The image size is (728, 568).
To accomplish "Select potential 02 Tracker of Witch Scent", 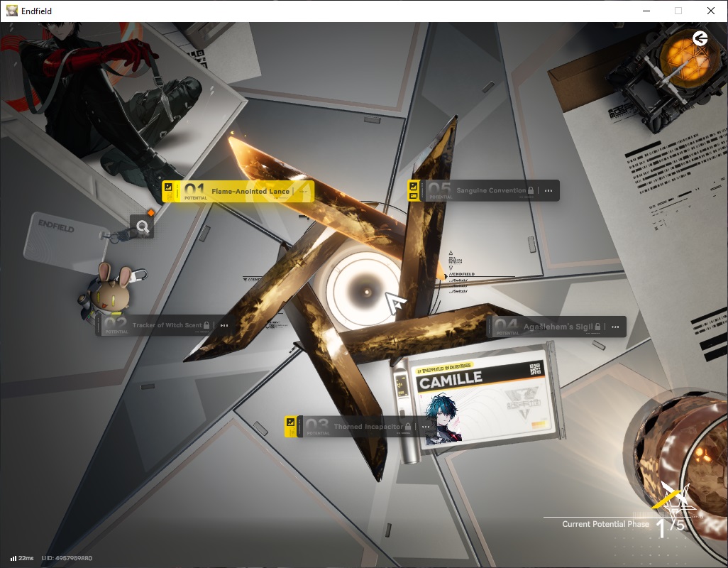I will coord(165,325).
